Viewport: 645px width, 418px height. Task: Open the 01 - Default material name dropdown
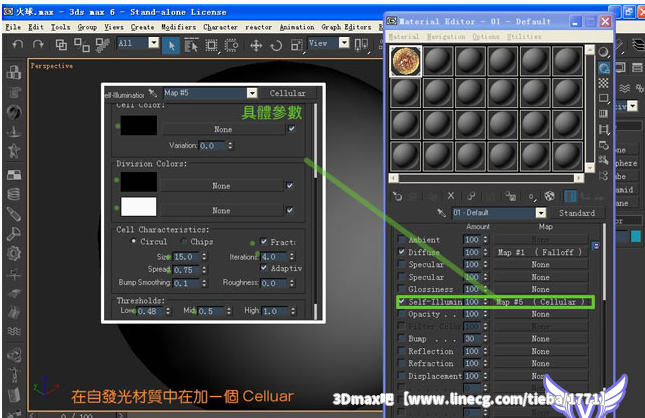pyautogui.click(x=541, y=213)
